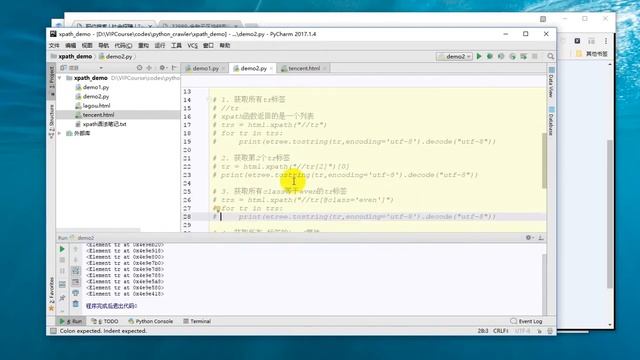Open the TODO tool tab

[105, 321]
